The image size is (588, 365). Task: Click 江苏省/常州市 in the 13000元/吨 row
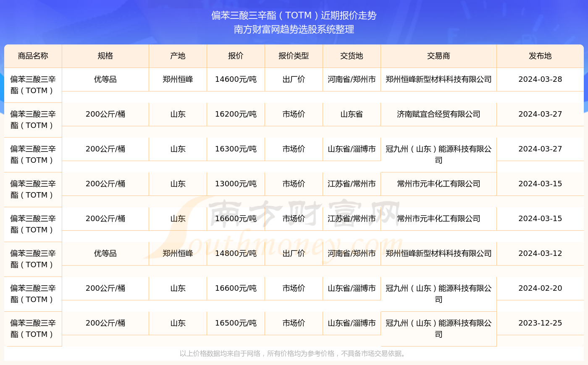coord(352,184)
